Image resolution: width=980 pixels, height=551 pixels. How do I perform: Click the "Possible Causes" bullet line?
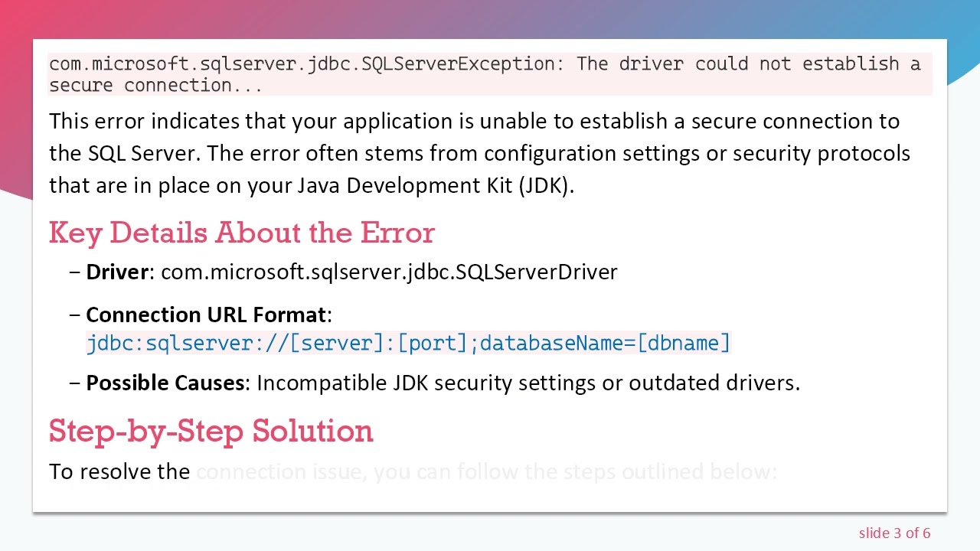click(x=435, y=382)
